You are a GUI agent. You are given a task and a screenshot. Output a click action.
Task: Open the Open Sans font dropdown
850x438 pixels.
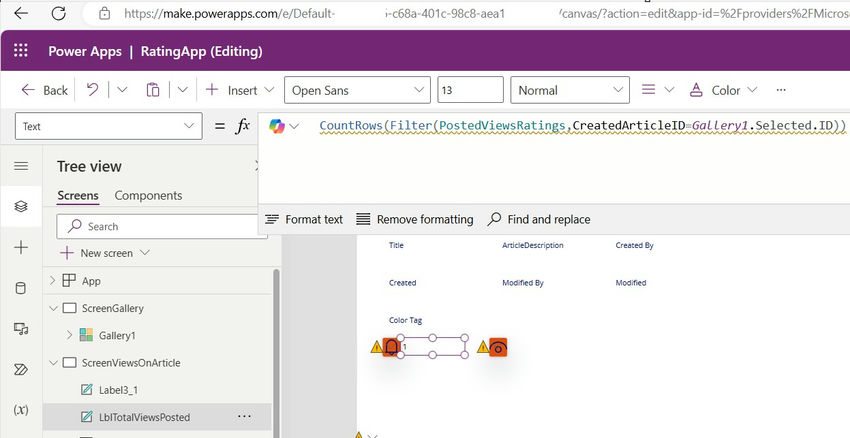point(357,90)
